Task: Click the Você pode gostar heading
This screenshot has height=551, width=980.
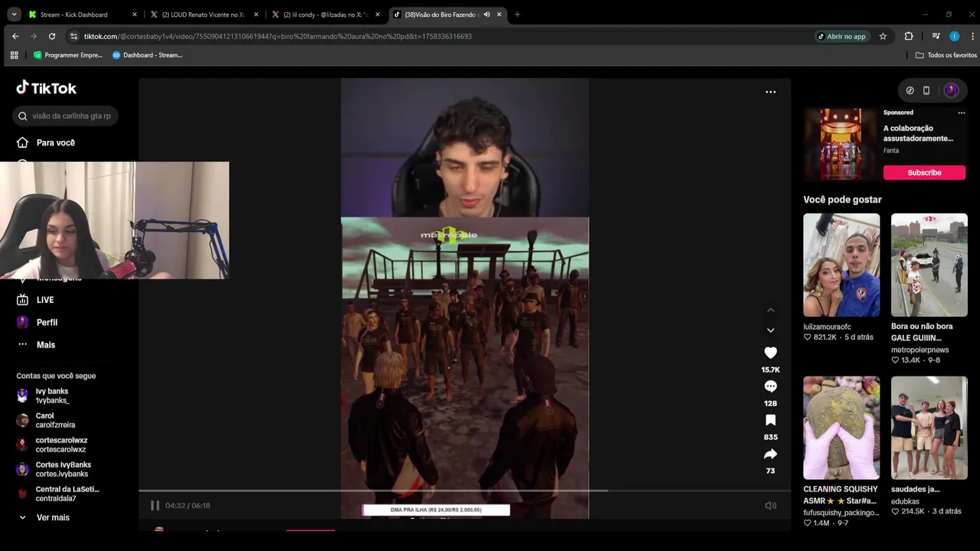Action: click(842, 200)
